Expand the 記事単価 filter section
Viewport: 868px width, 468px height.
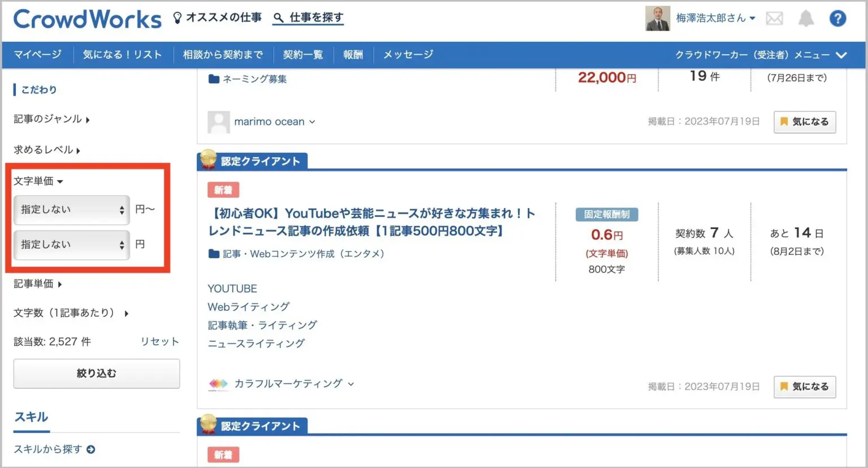point(38,284)
